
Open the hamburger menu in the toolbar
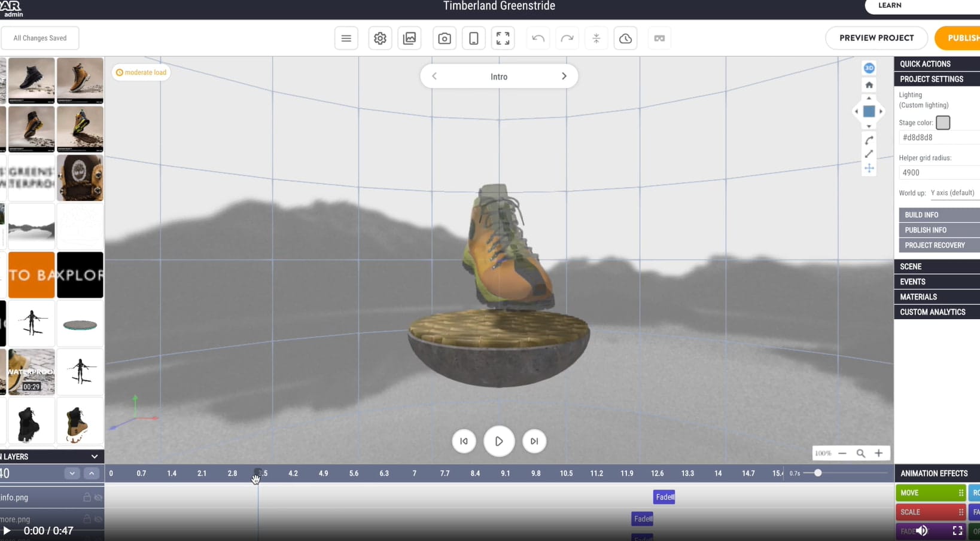[x=346, y=38]
